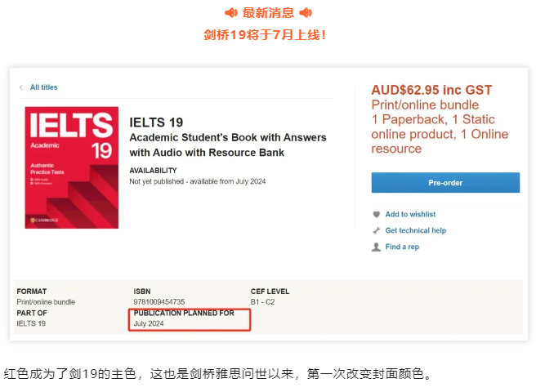Screen dimensions: 536x392
Task: Click the person Find a rep icon
Action: [377, 247]
